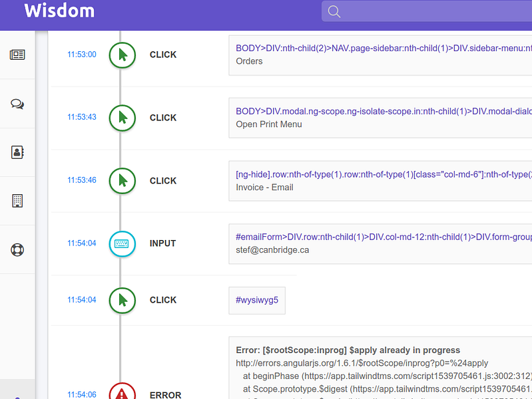
Task: Click the 11:53:00 timestamp
Action: (x=82, y=55)
